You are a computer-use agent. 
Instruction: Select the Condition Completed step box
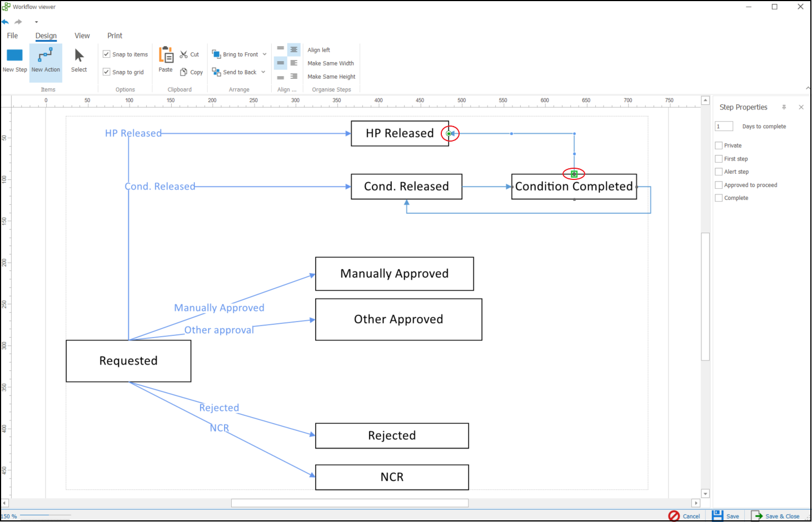(574, 187)
